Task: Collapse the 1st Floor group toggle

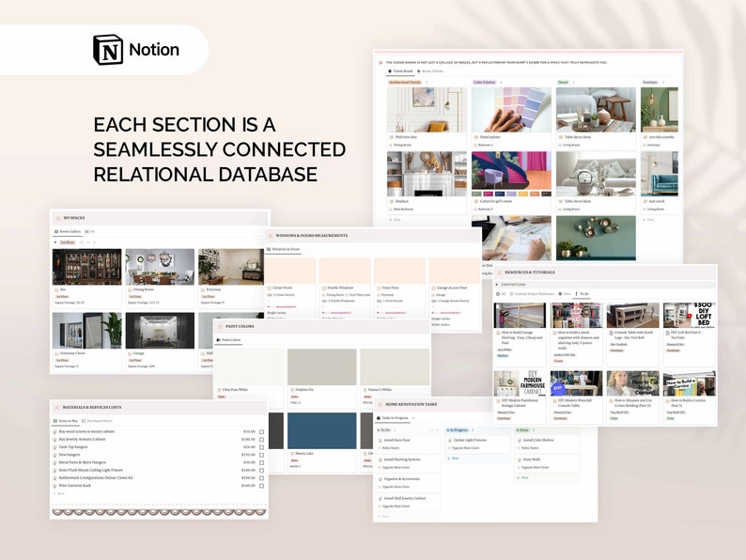Action: (55, 242)
